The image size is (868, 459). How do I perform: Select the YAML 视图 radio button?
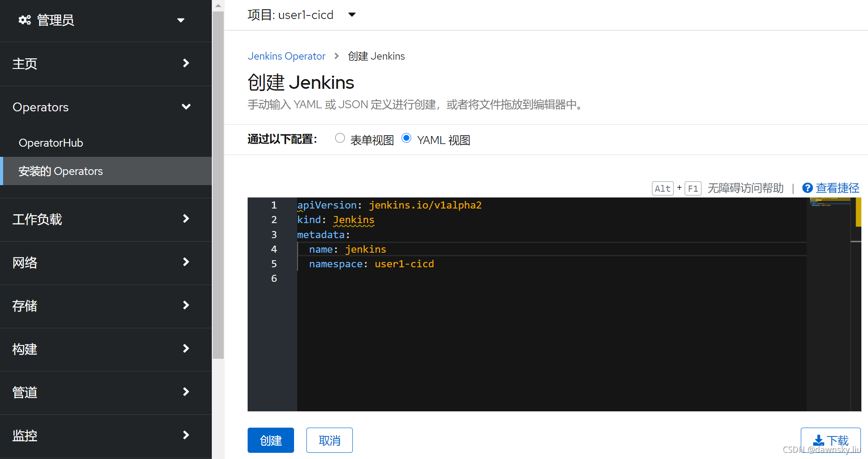tap(406, 138)
